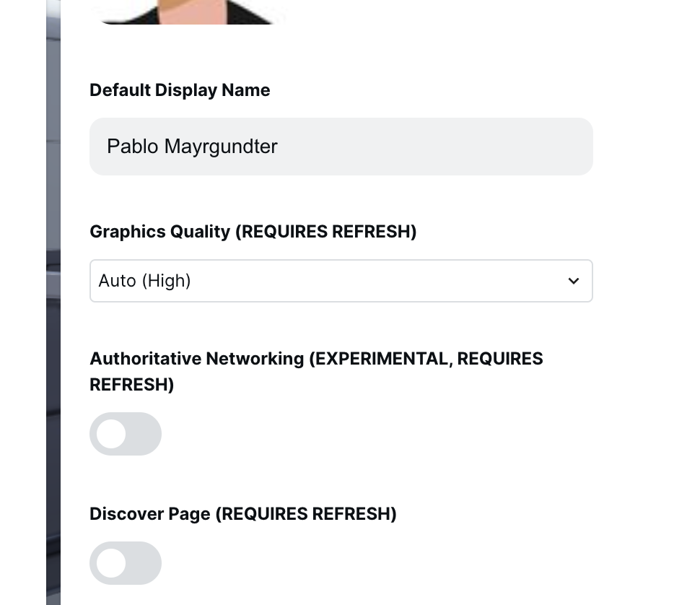Click the avatar profile picture thumbnail

189,13
